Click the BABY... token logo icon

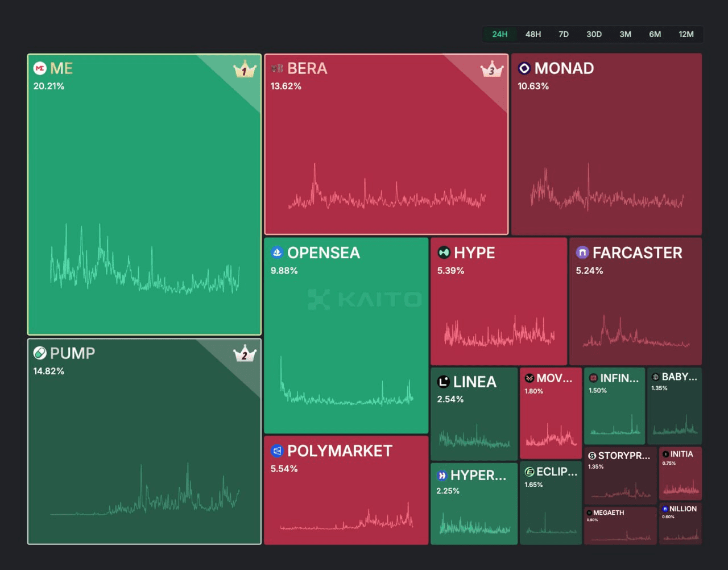point(655,377)
